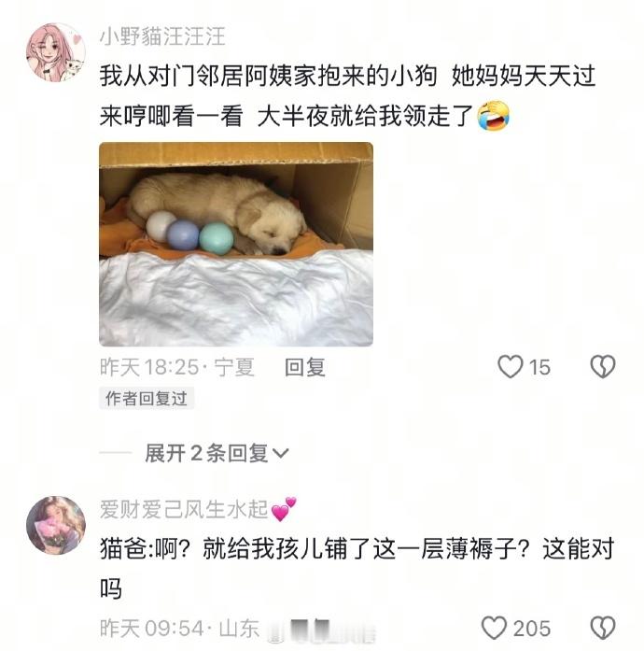Tap the 15 like count number
Screen dimensions: 644x651
click(539, 367)
